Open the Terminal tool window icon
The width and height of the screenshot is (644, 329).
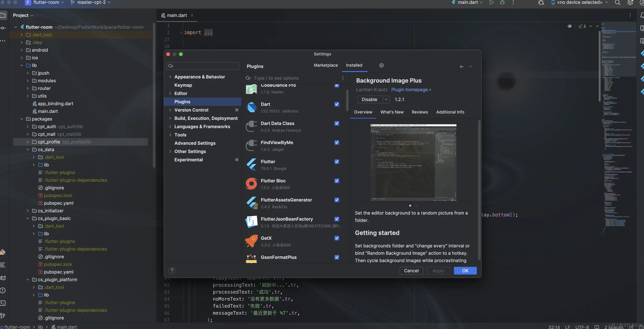coord(3,303)
